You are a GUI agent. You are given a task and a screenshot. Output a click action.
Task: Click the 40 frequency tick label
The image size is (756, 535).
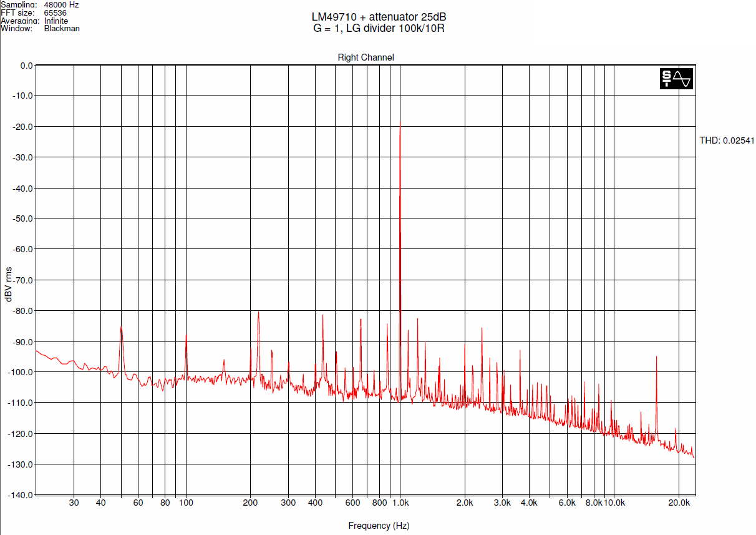click(101, 503)
